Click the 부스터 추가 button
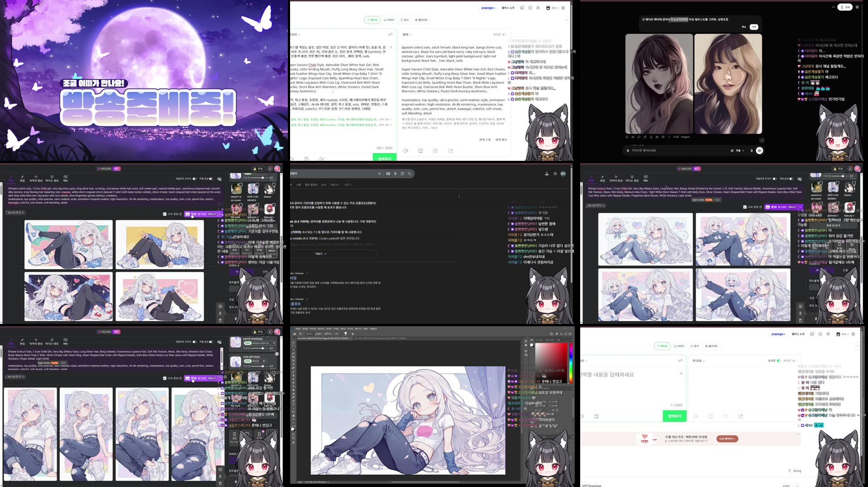The image size is (868, 487). pyautogui.click(x=16, y=212)
